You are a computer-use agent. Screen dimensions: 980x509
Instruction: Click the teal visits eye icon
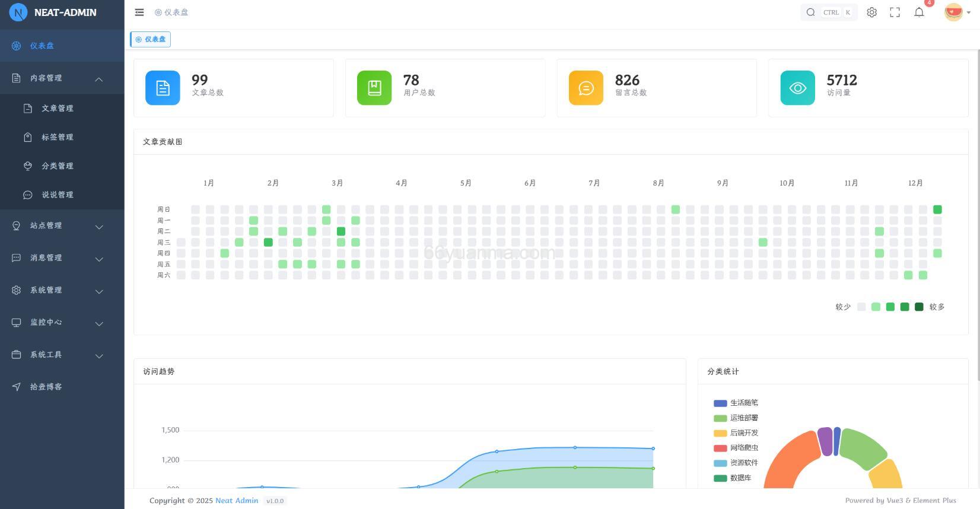(x=797, y=88)
